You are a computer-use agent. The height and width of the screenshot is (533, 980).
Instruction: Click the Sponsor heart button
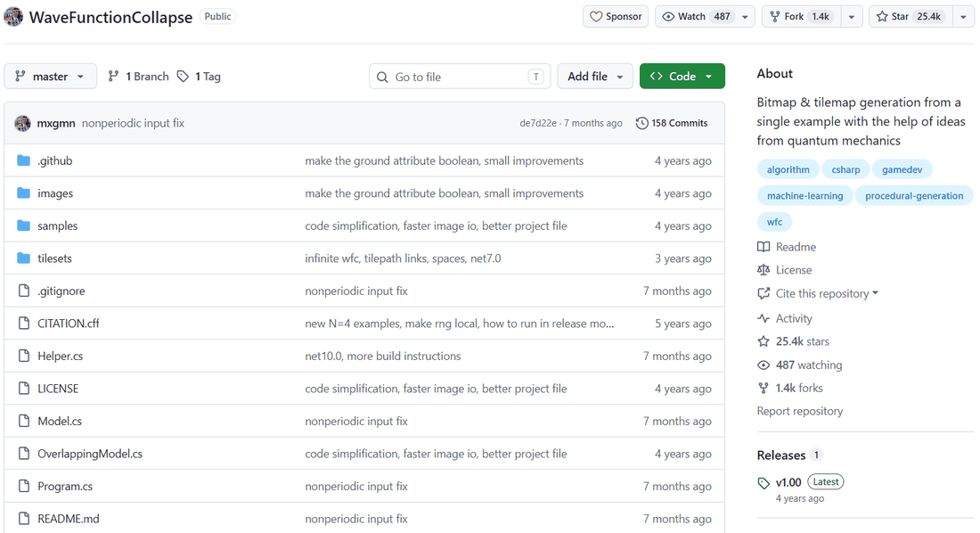click(616, 16)
